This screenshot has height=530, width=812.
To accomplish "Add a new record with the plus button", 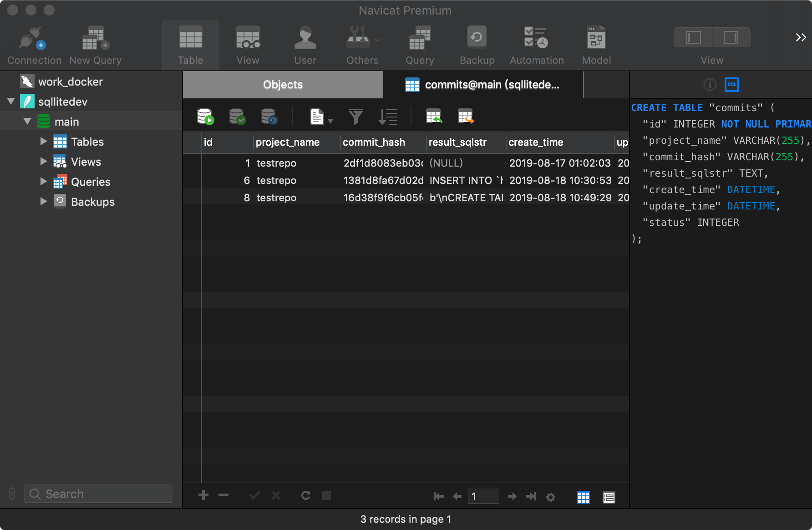I will click(x=203, y=496).
